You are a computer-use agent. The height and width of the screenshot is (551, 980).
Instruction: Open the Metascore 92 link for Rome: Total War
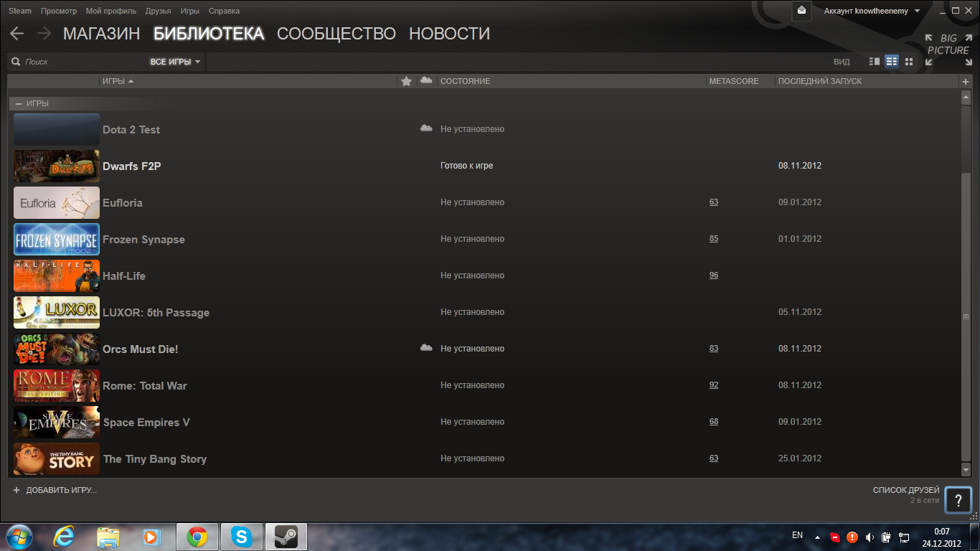tap(714, 385)
